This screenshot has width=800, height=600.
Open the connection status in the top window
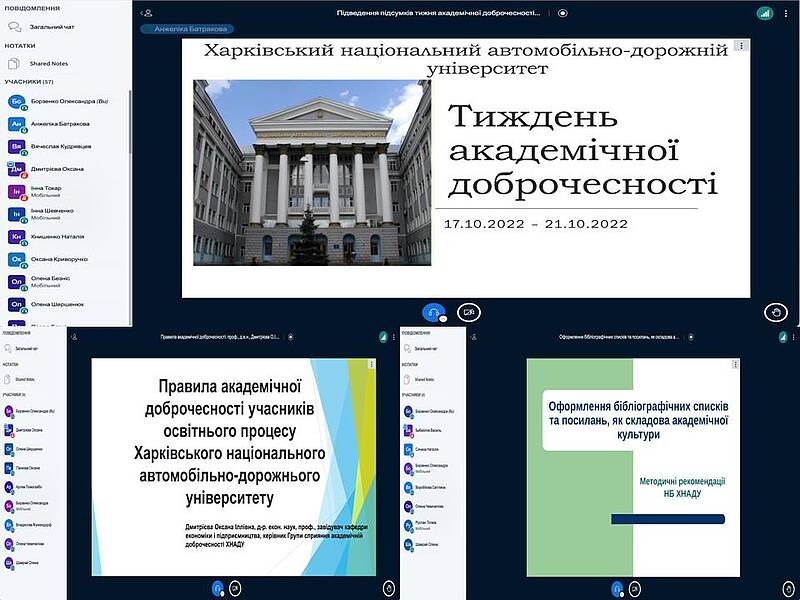point(765,14)
